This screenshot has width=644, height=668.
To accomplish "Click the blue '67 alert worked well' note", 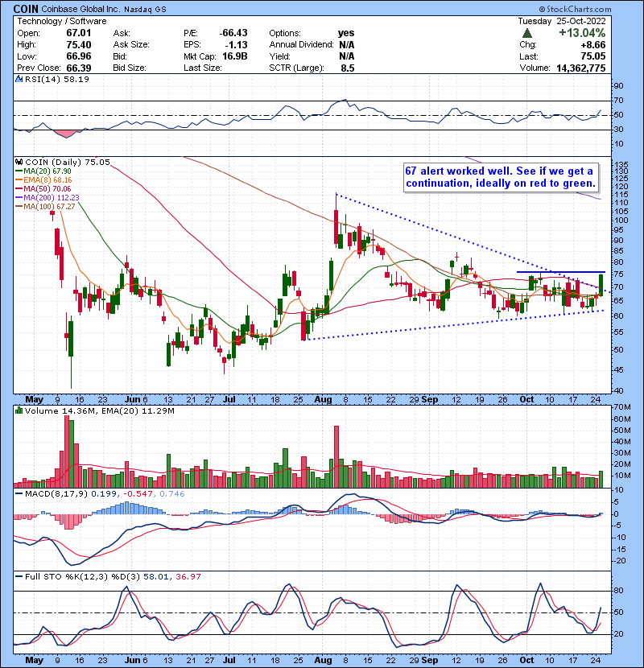I will pos(501,177).
